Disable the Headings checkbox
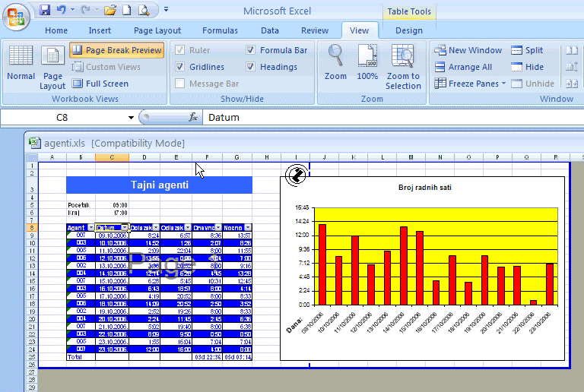 click(250, 67)
